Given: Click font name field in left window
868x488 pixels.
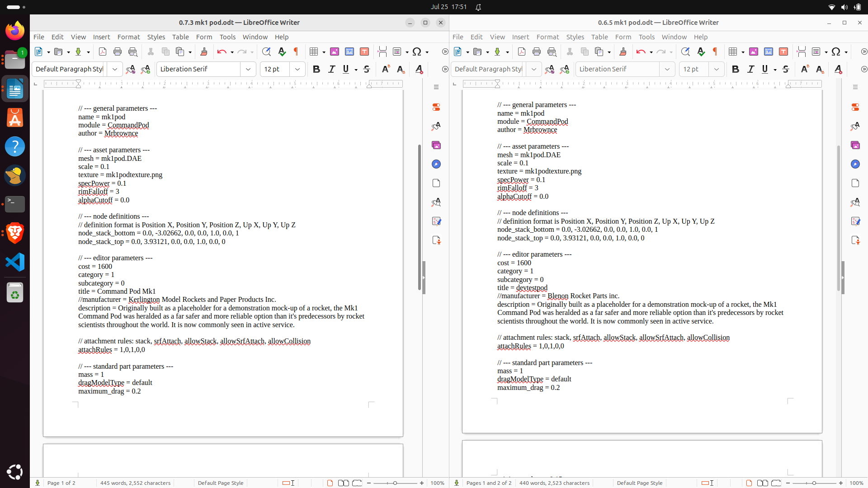Looking at the screenshot, I should coord(199,69).
